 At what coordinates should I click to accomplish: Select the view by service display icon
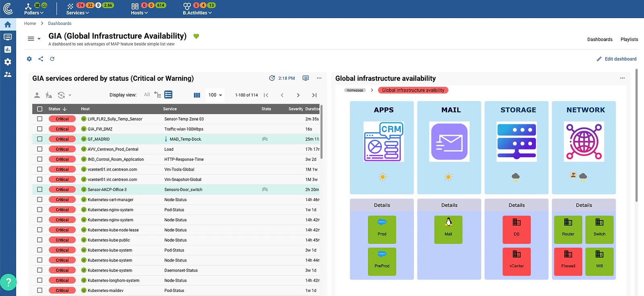(x=169, y=95)
